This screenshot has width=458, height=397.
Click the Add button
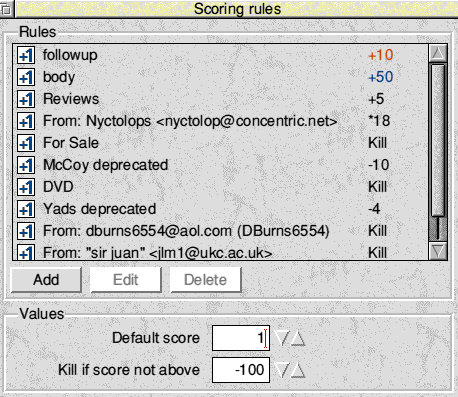click(x=46, y=280)
